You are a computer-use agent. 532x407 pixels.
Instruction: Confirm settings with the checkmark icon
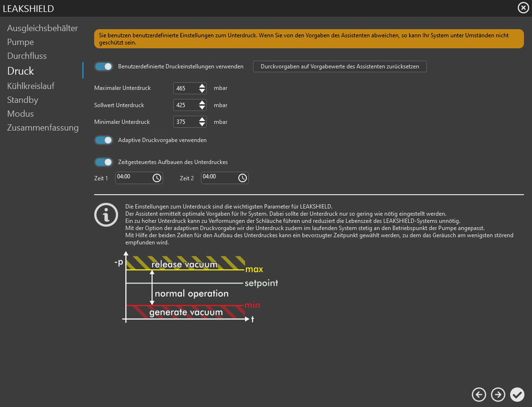click(x=517, y=394)
